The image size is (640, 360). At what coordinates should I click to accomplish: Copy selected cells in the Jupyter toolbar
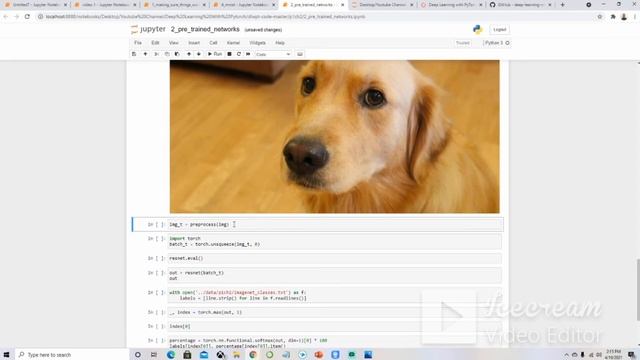pyautogui.click(x=167, y=54)
